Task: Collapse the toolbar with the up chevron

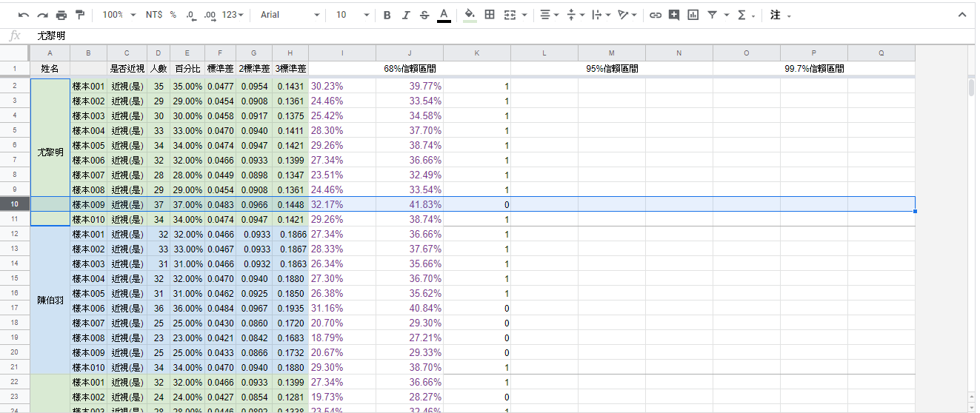Action: (x=962, y=15)
